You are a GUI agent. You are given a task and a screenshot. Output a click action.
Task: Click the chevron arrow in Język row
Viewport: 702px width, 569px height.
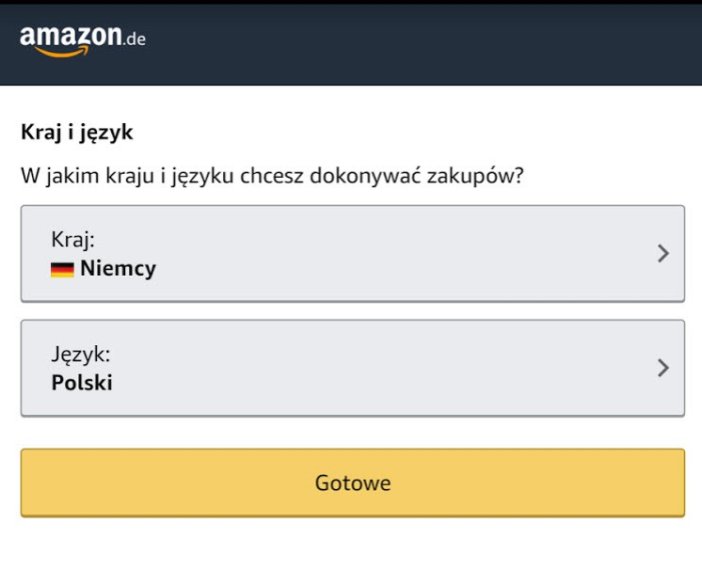pos(663,368)
